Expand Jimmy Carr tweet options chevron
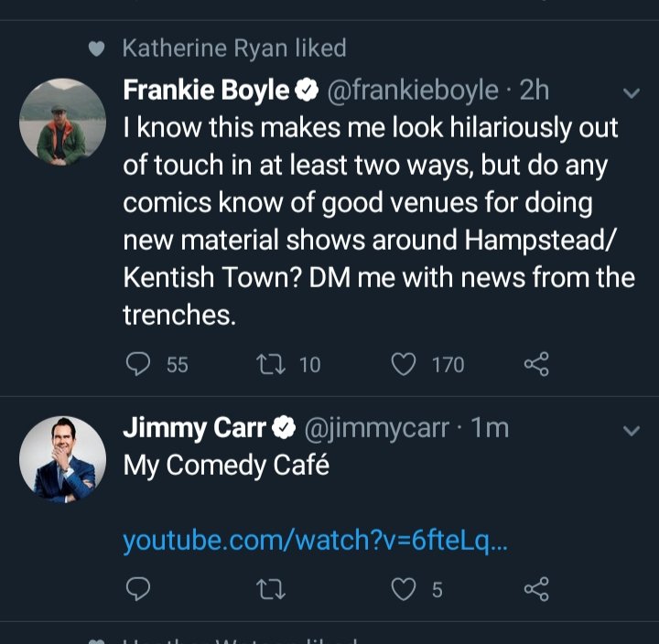659x644 pixels. [x=632, y=431]
